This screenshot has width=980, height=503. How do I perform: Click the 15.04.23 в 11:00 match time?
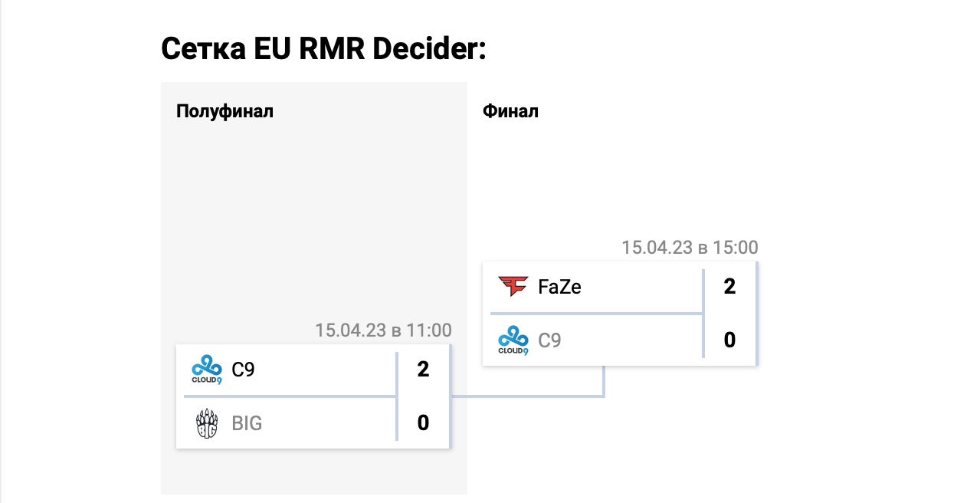click(383, 330)
